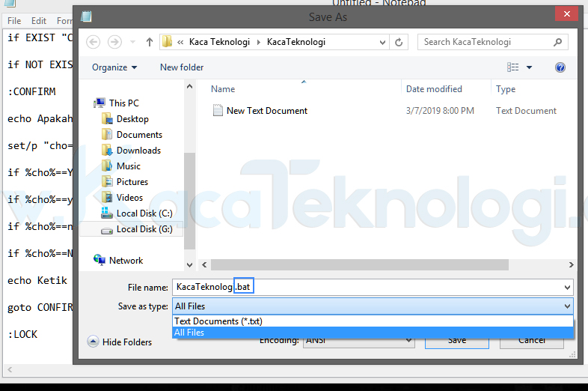This screenshot has width=588, height=391.
Task: Click the horizontal scrollbar thumb in file list
Action: (360, 265)
